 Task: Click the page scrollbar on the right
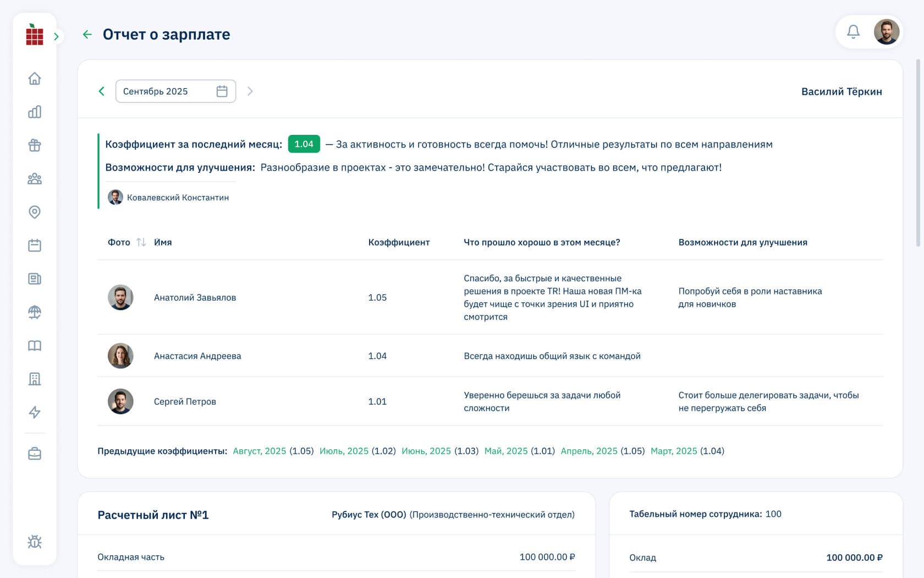[918, 153]
